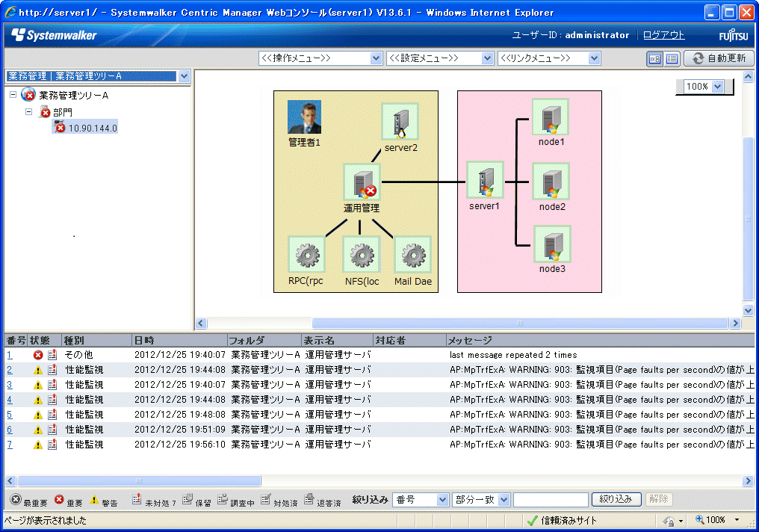The image size is (759, 532).
Task: Click the filter text input field
Action: tap(551, 500)
